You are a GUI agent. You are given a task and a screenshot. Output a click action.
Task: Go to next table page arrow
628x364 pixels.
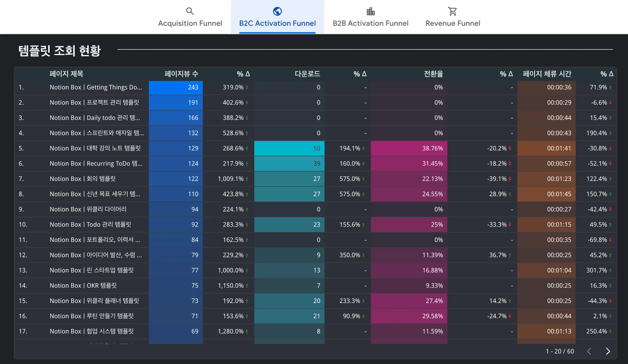coord(608,351)
